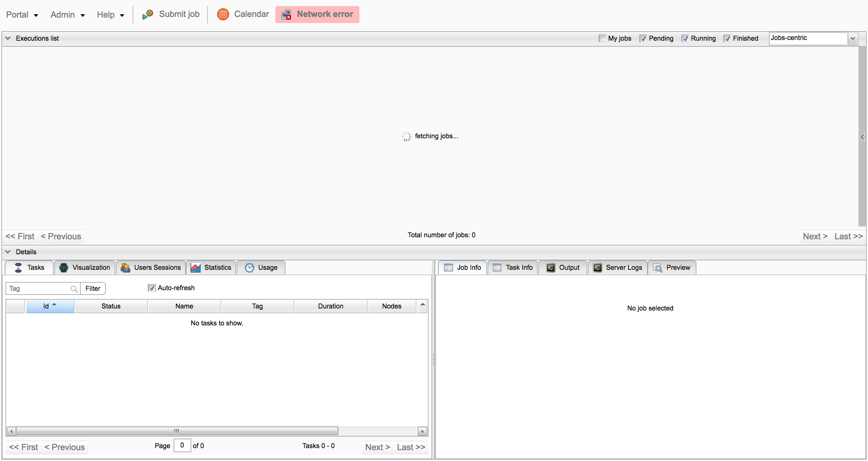Click the tasks Last >> button

tap(411, 447)
